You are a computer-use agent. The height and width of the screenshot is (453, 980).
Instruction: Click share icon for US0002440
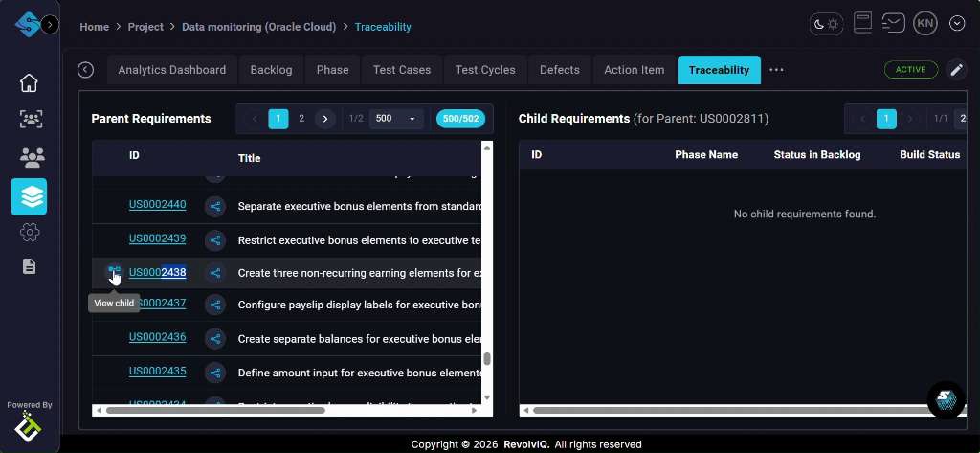(x=215, y=205)
